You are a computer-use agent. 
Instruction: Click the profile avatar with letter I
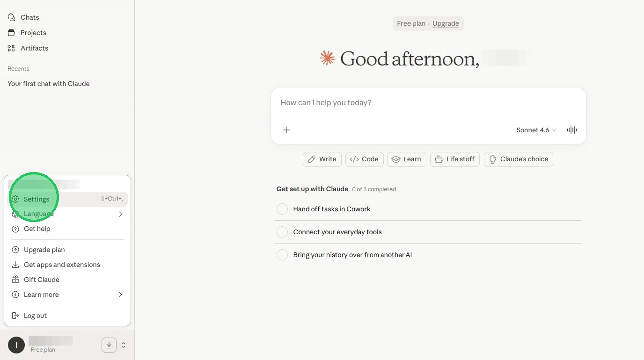click(16, 345)
